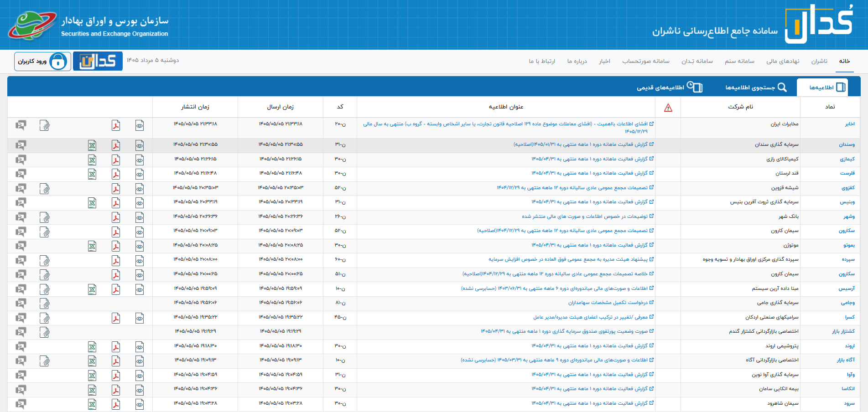Open سامانه صورتحساب in the navigation bar

click(x=646, y=61)
